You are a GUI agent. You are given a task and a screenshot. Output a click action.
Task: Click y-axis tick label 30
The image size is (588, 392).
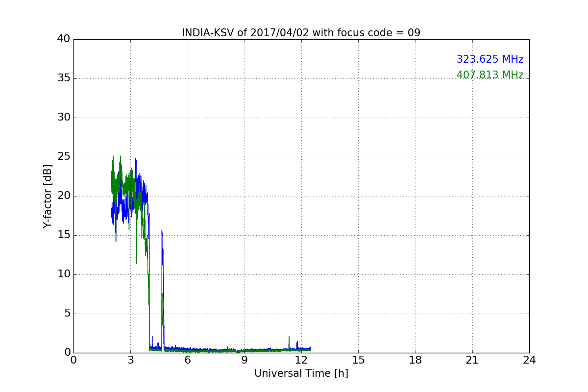[64, 118]
